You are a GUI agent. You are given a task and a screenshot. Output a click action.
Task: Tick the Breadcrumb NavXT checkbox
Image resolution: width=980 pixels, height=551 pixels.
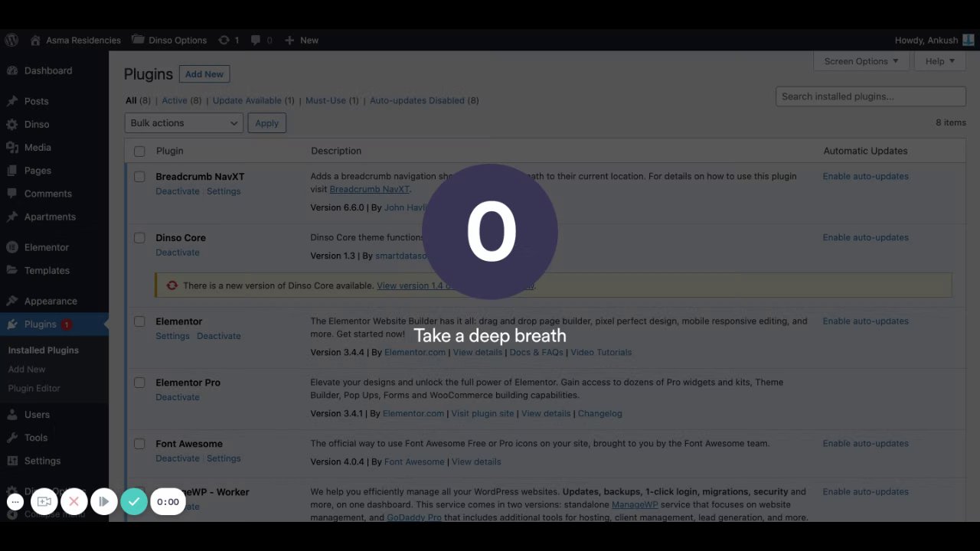[x=139, y=177]
